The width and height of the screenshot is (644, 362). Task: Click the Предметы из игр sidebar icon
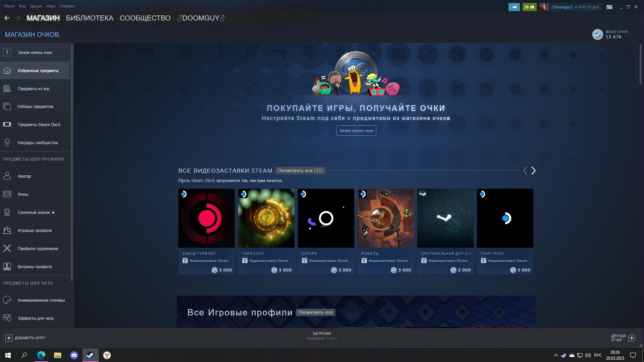(x=7, y=88)
